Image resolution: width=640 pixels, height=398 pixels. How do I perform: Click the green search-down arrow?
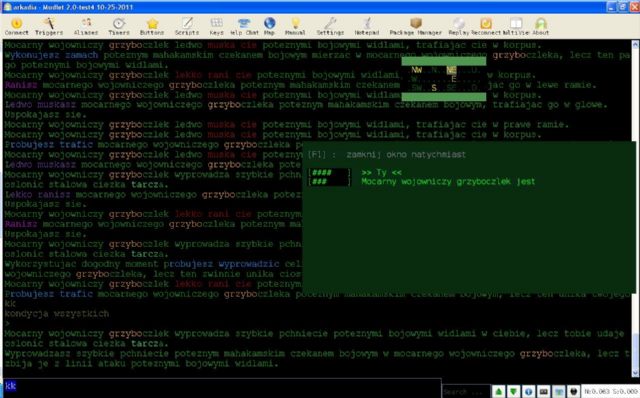click(x=513, y=391)
